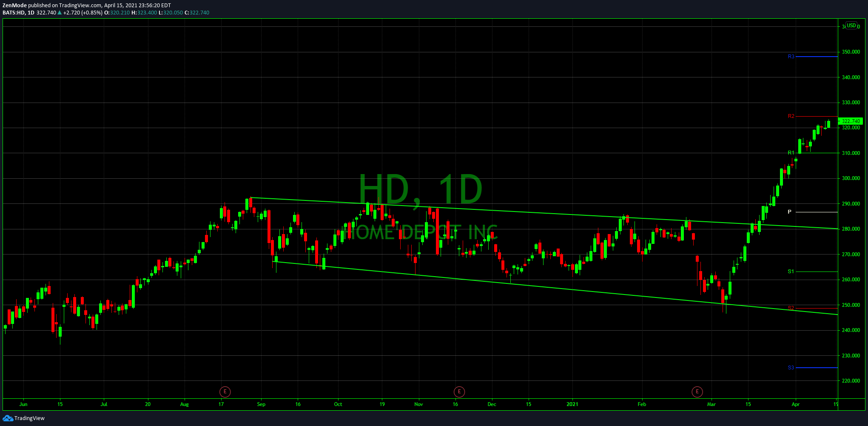Viewport: 868px width, 426px height.
Task: Click the TradingView logo icon
Action: coord(8,418)
